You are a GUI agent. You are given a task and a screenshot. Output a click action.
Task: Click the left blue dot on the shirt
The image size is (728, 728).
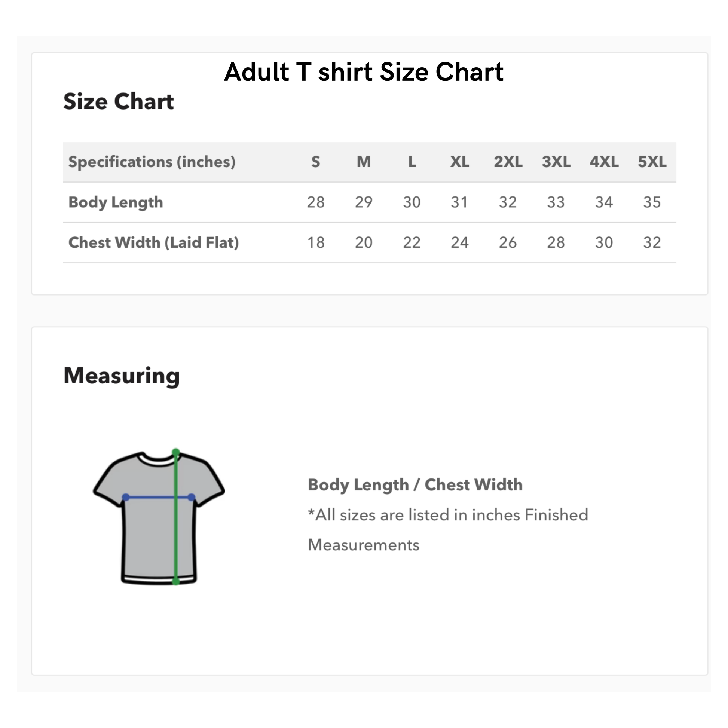(126, 498)
